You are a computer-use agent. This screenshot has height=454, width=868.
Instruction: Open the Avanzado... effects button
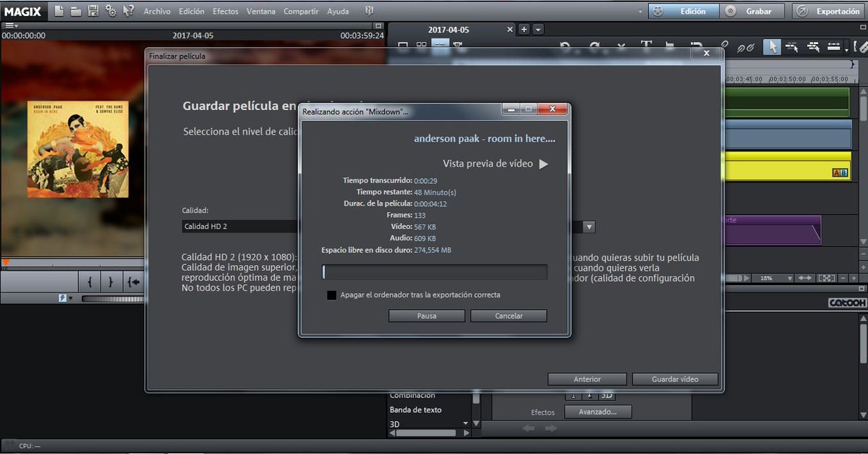coord(598,411)
